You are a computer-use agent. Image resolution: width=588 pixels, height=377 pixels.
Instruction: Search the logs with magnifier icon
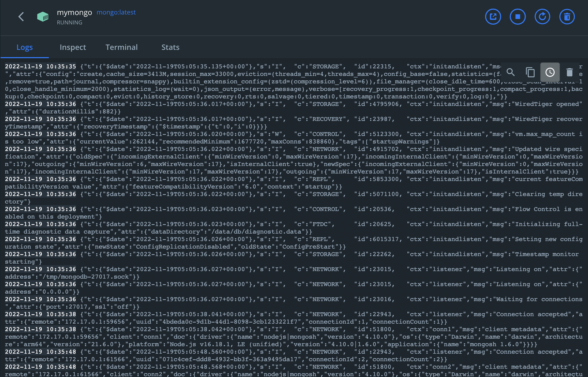pos(511,72)
